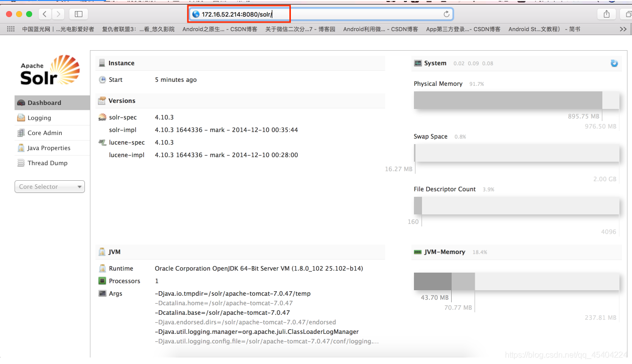Click the Versions box icon
The height and width of the screenshot is (364, 632).
coord(102,100)
